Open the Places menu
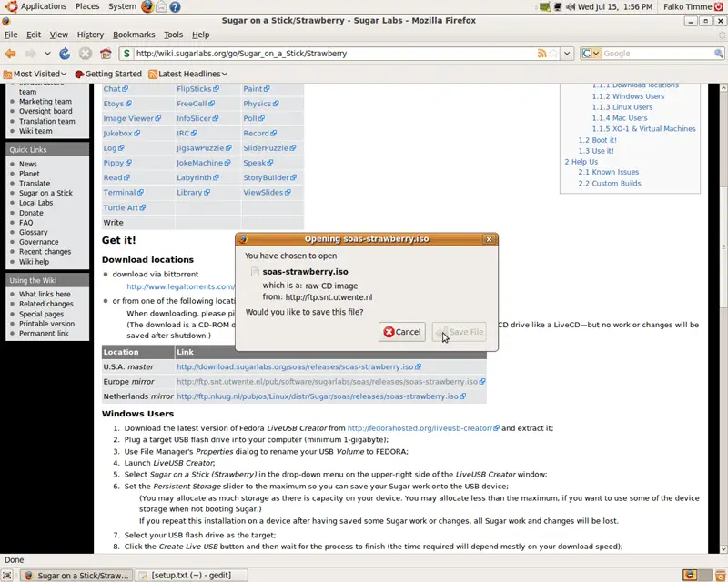This screenshot has height=582, width=728. click(x=87, y=6)
